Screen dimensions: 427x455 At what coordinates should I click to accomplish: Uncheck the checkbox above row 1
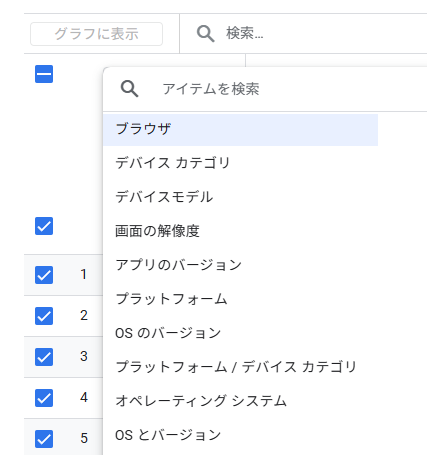tap(44, 226)
